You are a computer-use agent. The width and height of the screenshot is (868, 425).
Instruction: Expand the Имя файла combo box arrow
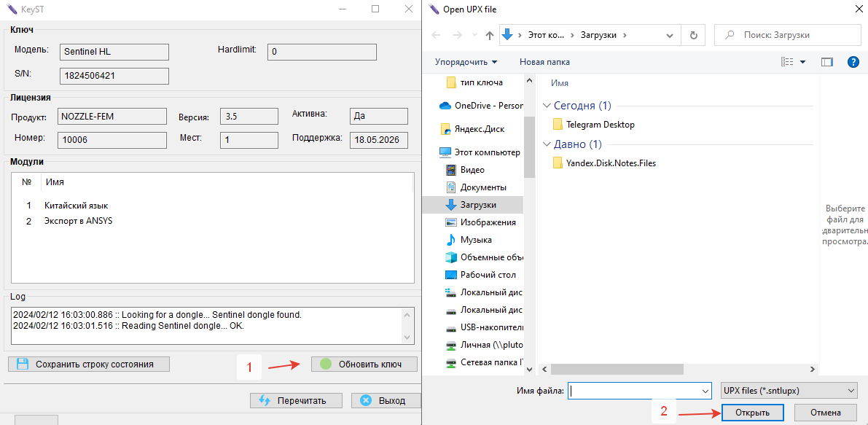(x=705, y=391)
